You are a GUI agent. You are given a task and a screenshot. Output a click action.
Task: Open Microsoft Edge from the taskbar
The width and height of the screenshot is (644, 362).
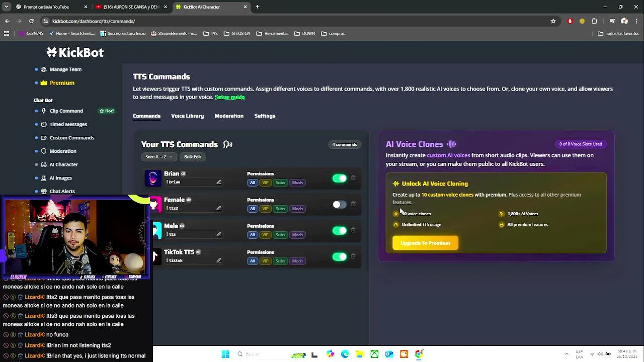click(345, 354)
